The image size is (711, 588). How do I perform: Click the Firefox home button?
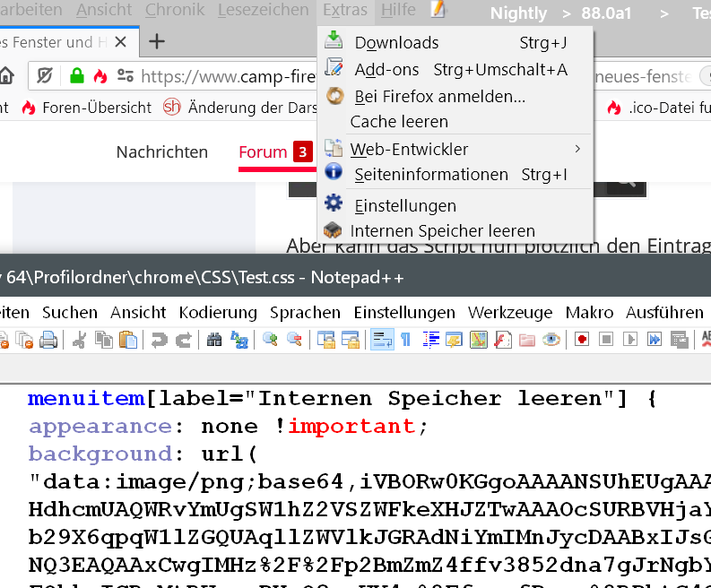coord(6,75)
